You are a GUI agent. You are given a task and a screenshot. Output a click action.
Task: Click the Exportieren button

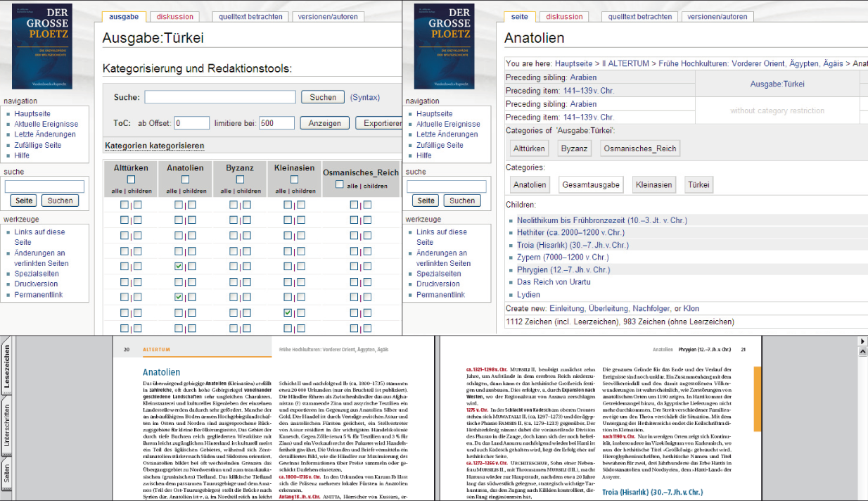click(x=378, y=123)
